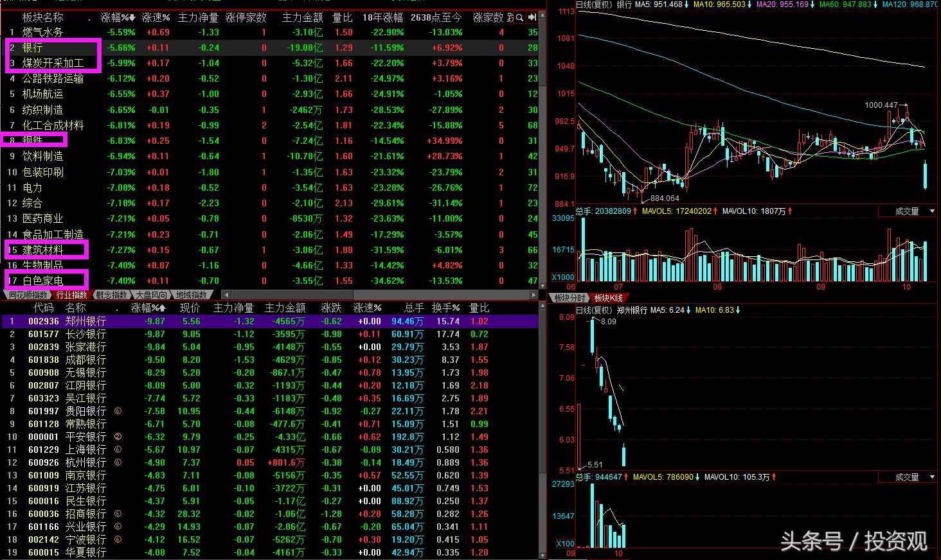Select the 电力 sector row
The height and width of the screenshot is (560, 941).
(269, 188)
